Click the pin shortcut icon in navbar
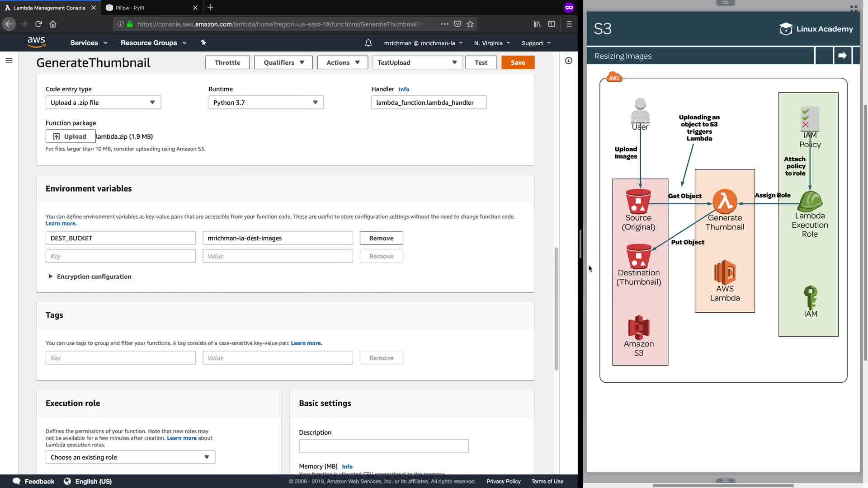 pos(203,42)
